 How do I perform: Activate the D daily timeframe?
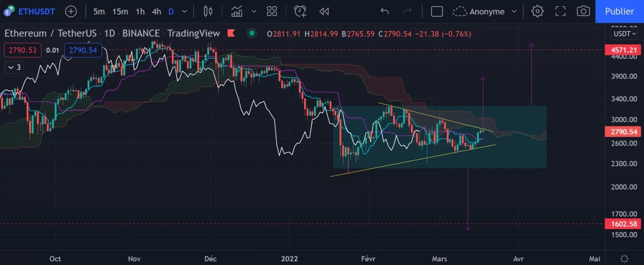click(x=171, y=11)
